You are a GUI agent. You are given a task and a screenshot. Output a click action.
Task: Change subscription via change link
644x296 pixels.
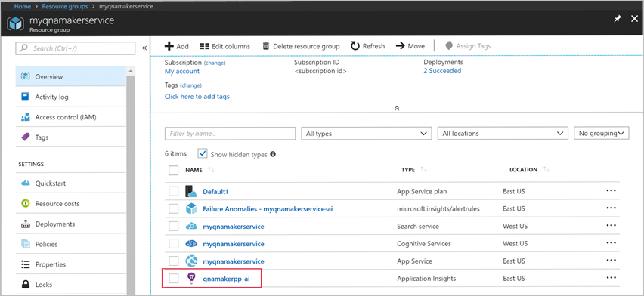pyautogui.click(x=215, y=63)
